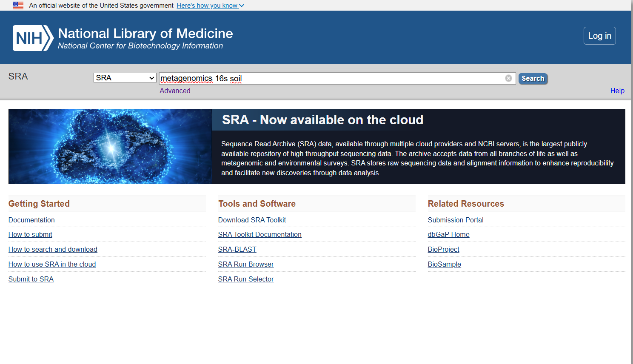The image size is (633, 364).
Task: Click the SRA page title text
Action: (x=18, y=76)
